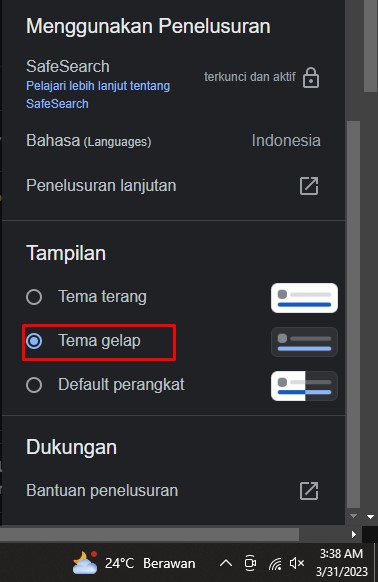Click the vertical scrollbar down arrow
This screenshot has width=378, height=582.
tap(370, 516)
